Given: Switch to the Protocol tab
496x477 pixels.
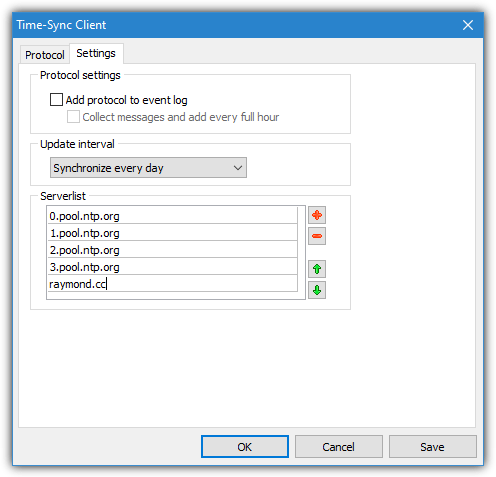Looking at the screenshot, I should point(45,55).
